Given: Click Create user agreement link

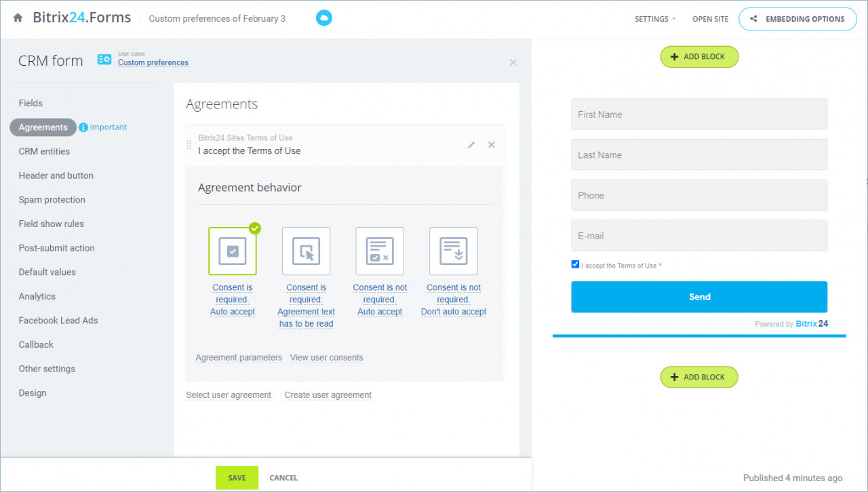Looking at the screenshot, I should pos(328,395).
